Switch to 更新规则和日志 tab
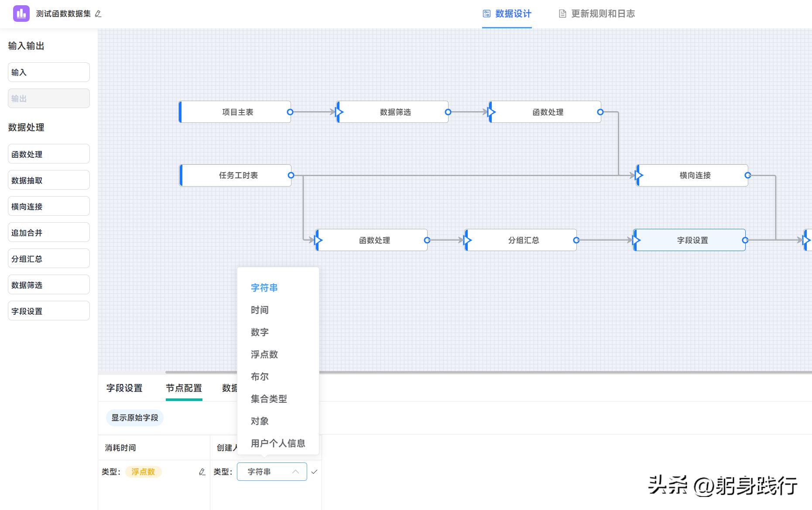Screen dimensions: 812x510 (597, 14)
